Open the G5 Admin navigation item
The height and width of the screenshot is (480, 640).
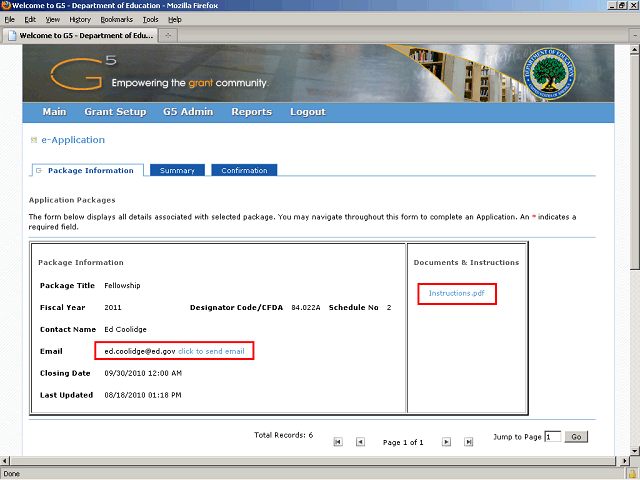click(188, 112)
